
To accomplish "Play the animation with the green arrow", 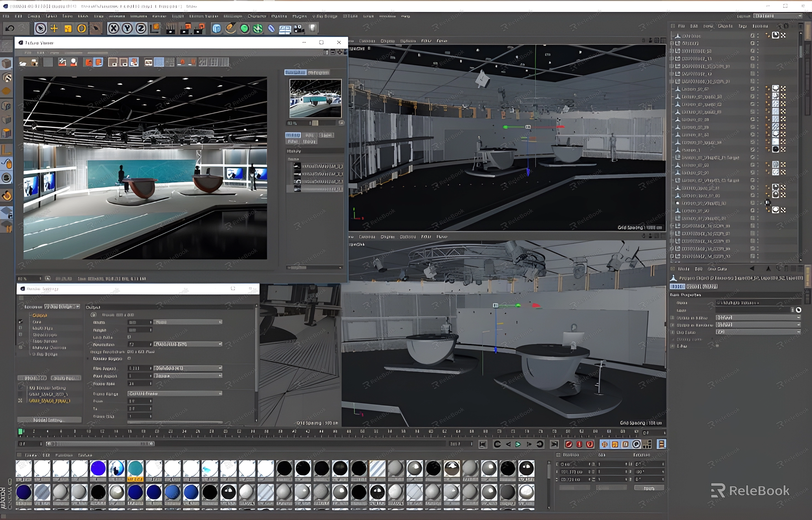I will 518,444.
